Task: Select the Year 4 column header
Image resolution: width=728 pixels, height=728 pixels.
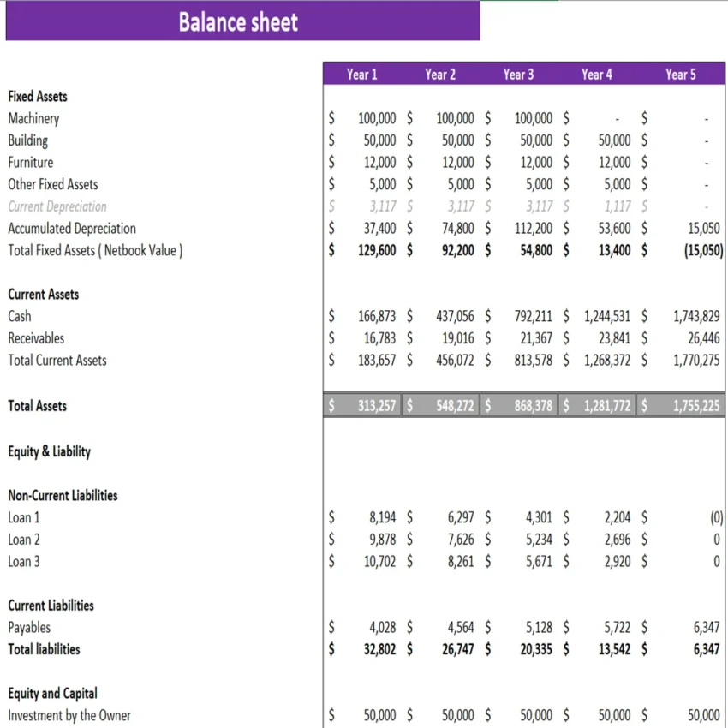Action: pyautogui.click(x=596, y=75)
